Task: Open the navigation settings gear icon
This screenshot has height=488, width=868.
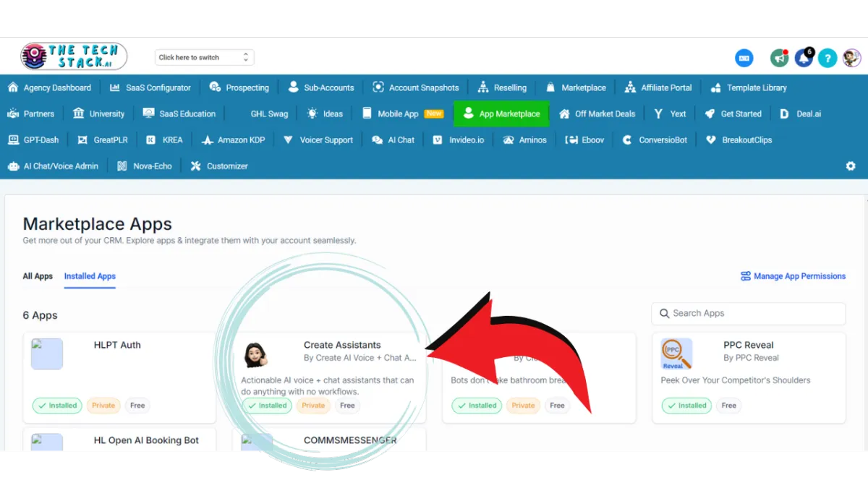Action: [851, 166]
